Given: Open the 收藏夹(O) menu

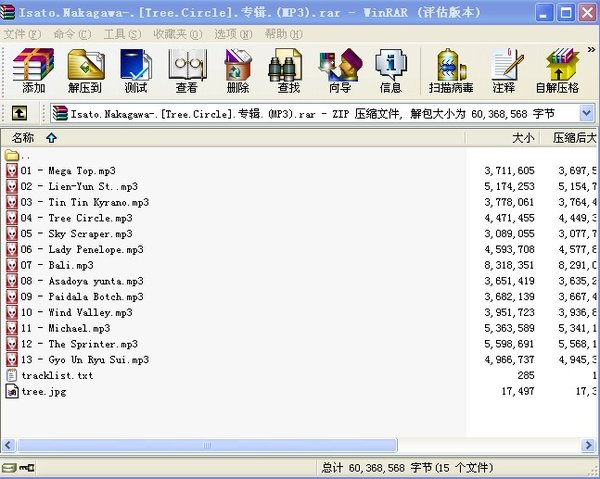Looking at the screenshot, I should (x=178, y=34).
